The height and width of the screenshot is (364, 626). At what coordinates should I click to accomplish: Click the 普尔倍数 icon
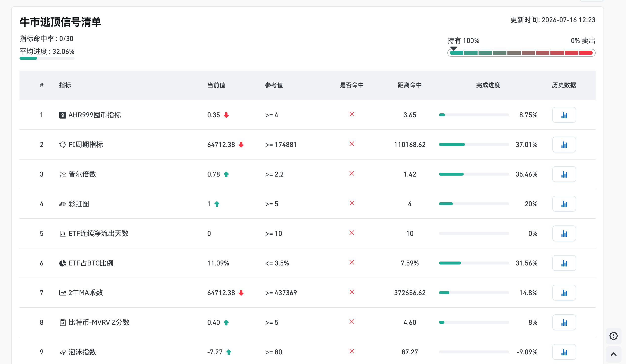pos(63,174)
